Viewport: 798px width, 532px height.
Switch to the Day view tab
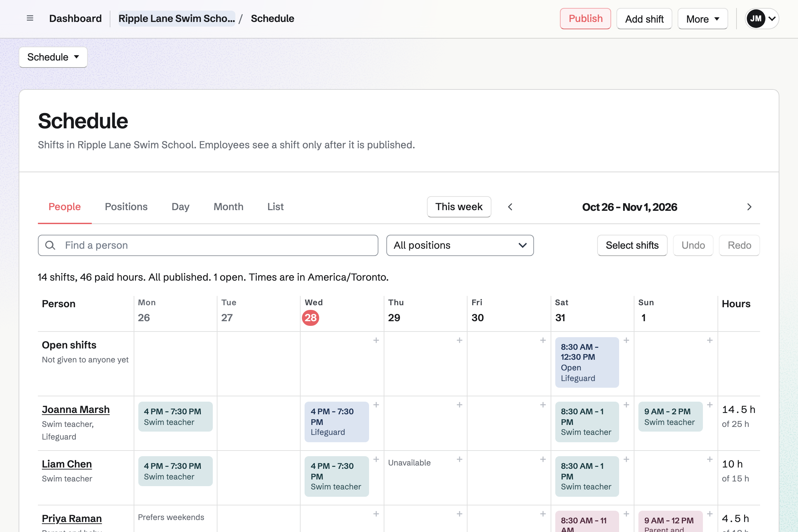pyautogui.click(x=181, y=206)
